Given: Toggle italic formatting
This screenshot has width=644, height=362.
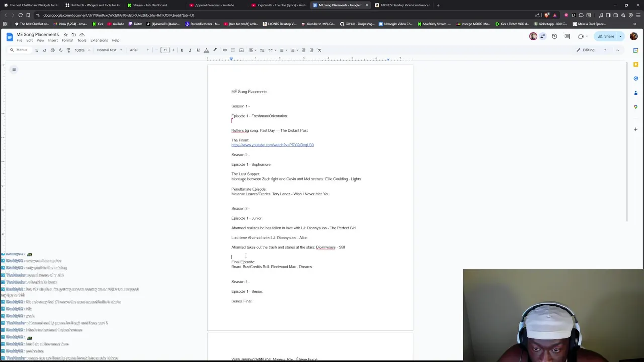Looking at the screenshot, I should click(190, 50).
